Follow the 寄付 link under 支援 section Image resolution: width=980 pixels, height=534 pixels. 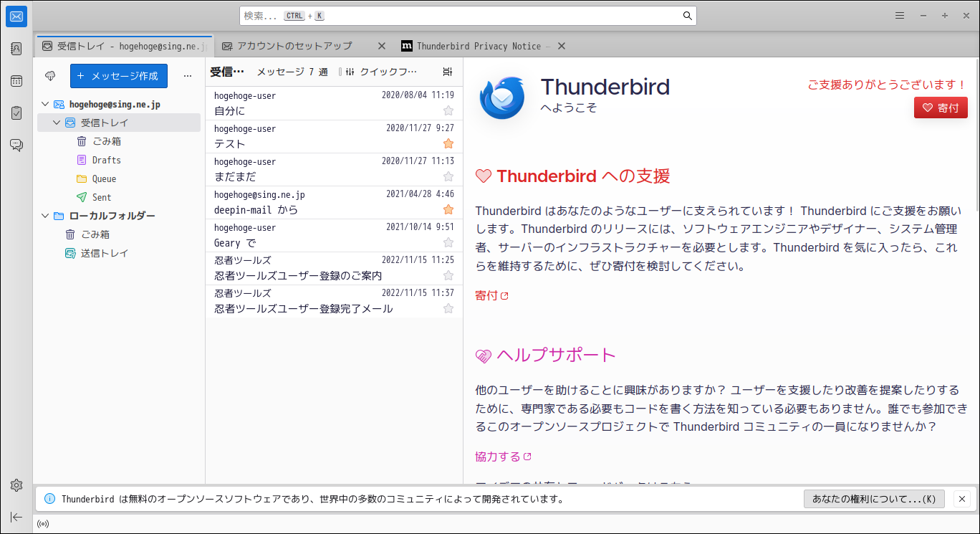[x=492, y=295]
